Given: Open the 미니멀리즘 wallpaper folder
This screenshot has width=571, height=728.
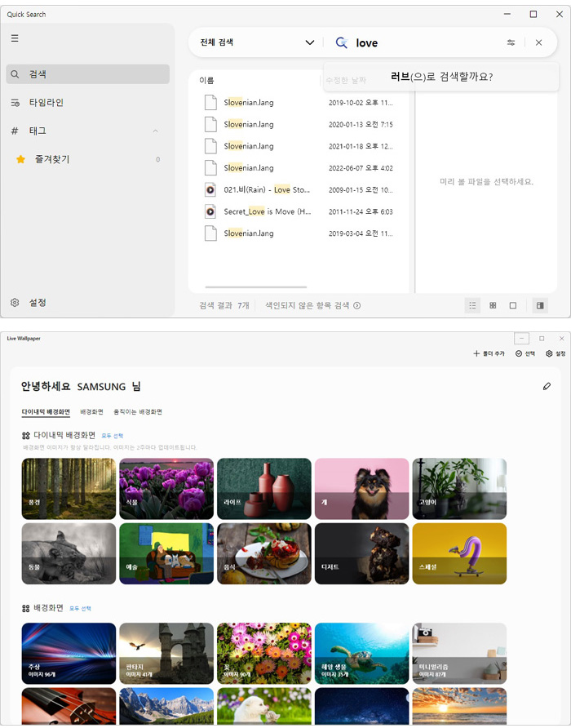Looking at the screenshot, I should click(459, 653).
